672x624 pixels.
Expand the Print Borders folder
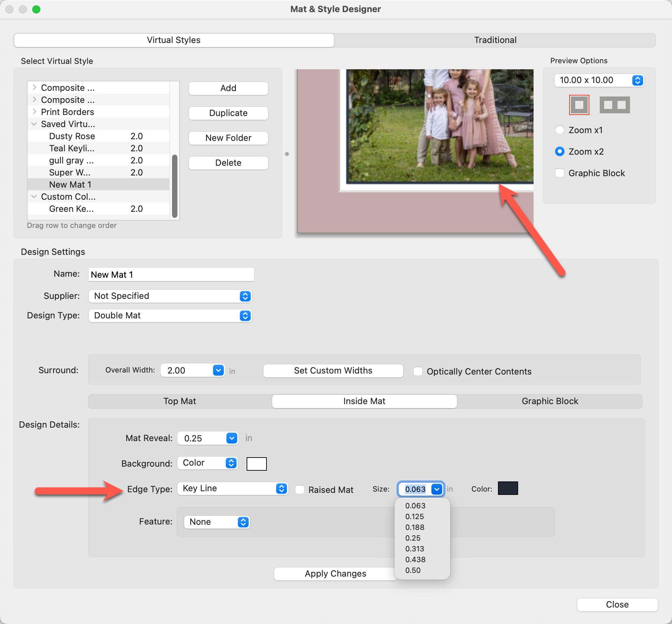[x=34, y=112]
